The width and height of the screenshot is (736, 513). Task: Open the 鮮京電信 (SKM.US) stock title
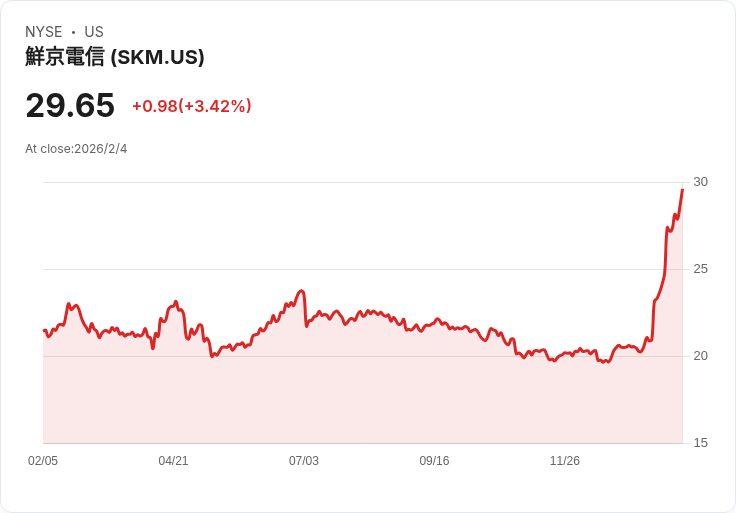point(115,57)
